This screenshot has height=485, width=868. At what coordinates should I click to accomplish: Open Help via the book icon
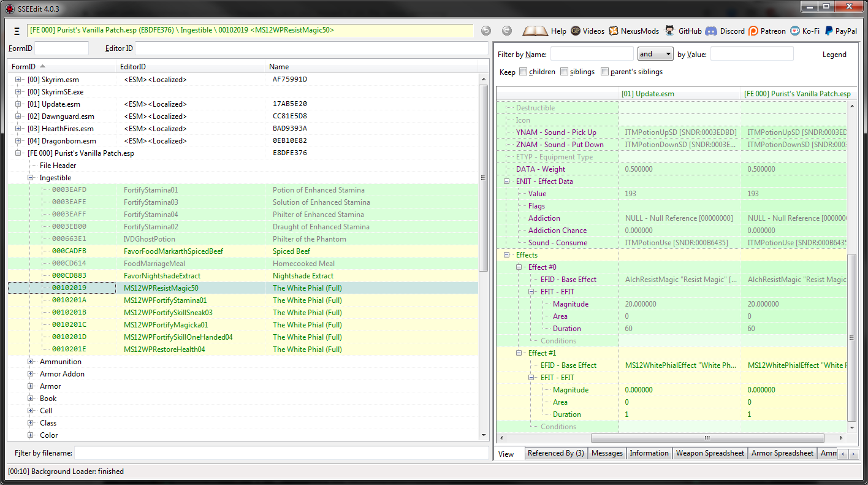[x=535, y=31]
